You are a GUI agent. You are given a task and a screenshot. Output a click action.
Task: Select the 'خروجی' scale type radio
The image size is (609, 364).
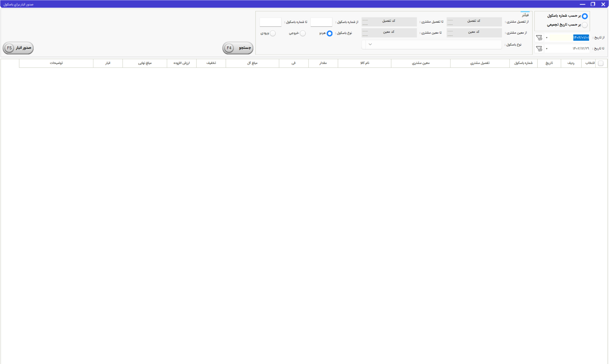(303, 33)
